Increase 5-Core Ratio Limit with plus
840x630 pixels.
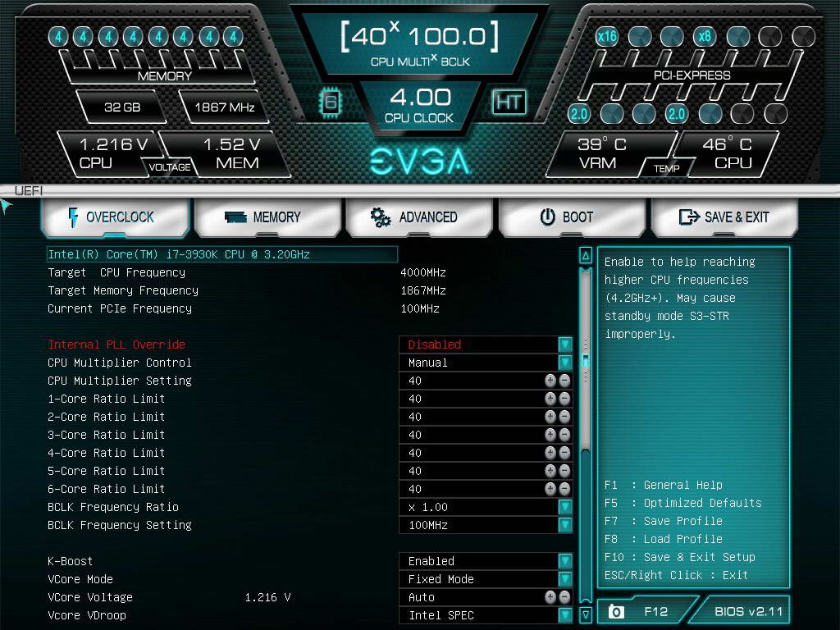point(550,470)
